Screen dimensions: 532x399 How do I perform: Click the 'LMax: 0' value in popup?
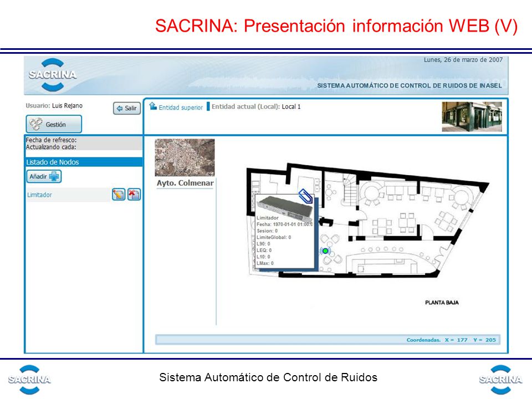click(265, 263)
